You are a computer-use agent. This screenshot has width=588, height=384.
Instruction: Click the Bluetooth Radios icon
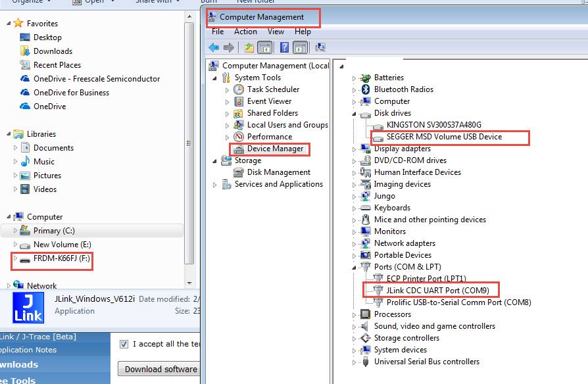[366, 89]
